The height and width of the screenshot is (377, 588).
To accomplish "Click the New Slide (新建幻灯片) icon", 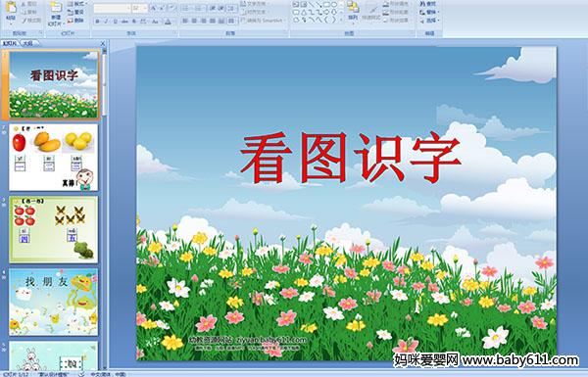I will pyautogui.click(x=55, y=8).
